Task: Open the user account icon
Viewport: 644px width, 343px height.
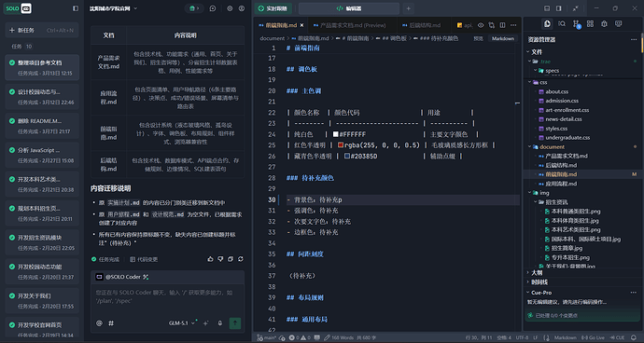Action: coord(242,8)
